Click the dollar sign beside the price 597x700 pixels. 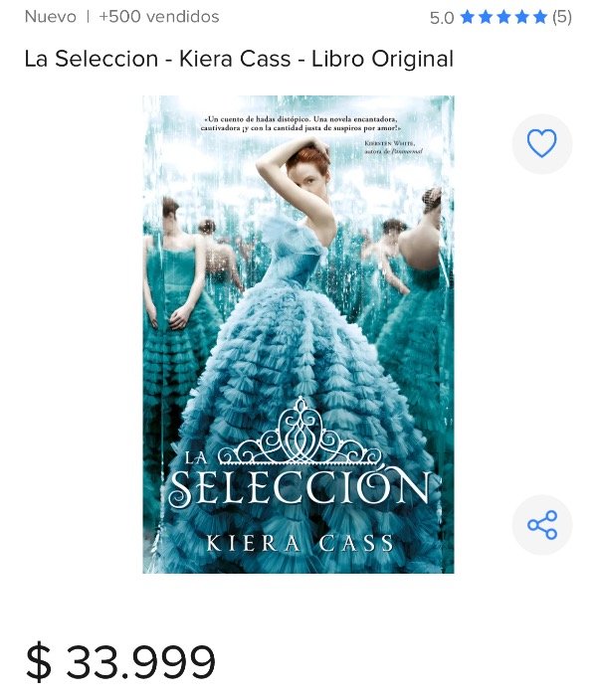pos(39,662)
